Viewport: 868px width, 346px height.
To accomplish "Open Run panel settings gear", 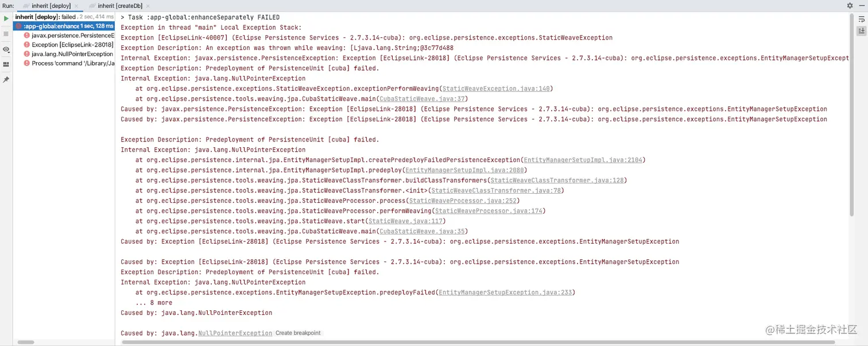I will pyautogui.click(x=850, y=5).
